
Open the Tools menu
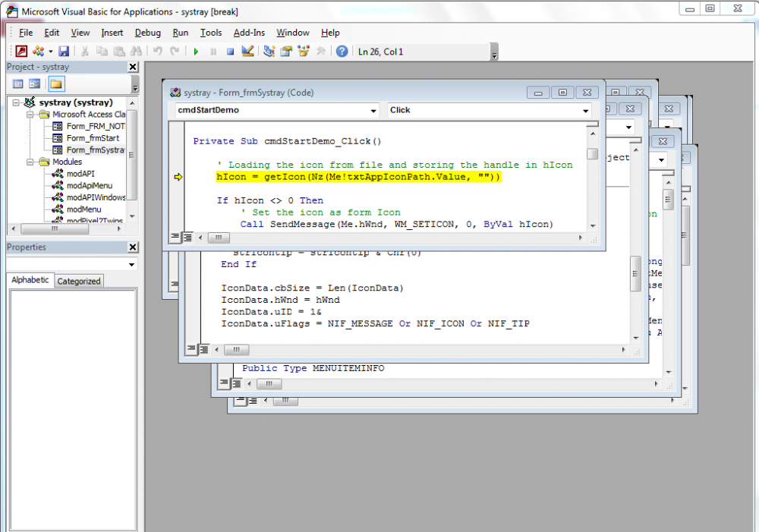pos(211,33)
